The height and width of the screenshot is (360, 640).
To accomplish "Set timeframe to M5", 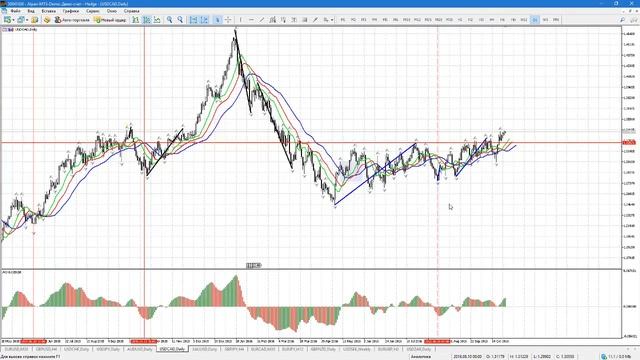I will pos(385,20).
